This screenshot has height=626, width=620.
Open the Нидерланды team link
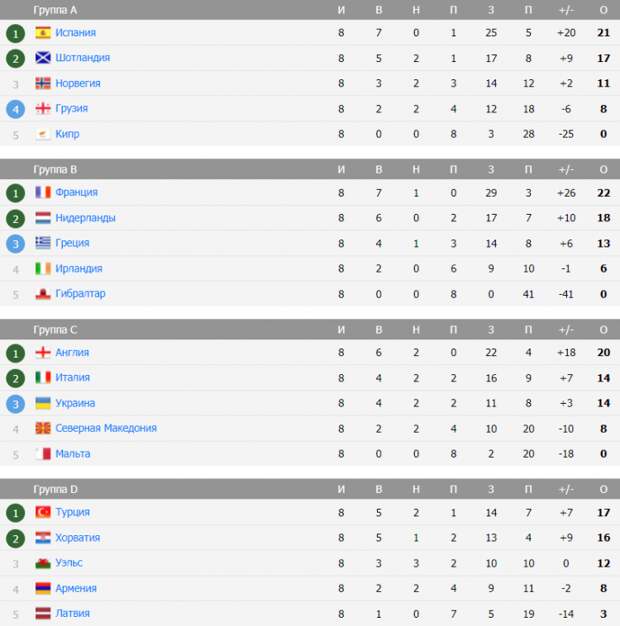click(x=85, y=218)
